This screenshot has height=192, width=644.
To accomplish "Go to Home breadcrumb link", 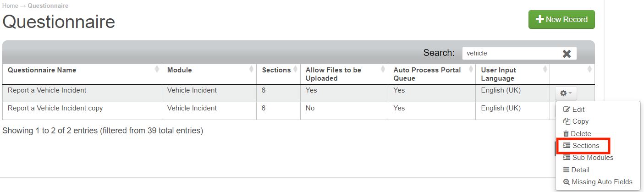I will tap(10, 6).
